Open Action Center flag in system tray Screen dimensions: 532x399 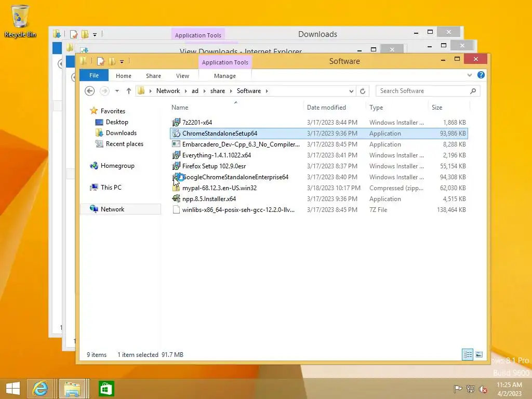[458, 389]
